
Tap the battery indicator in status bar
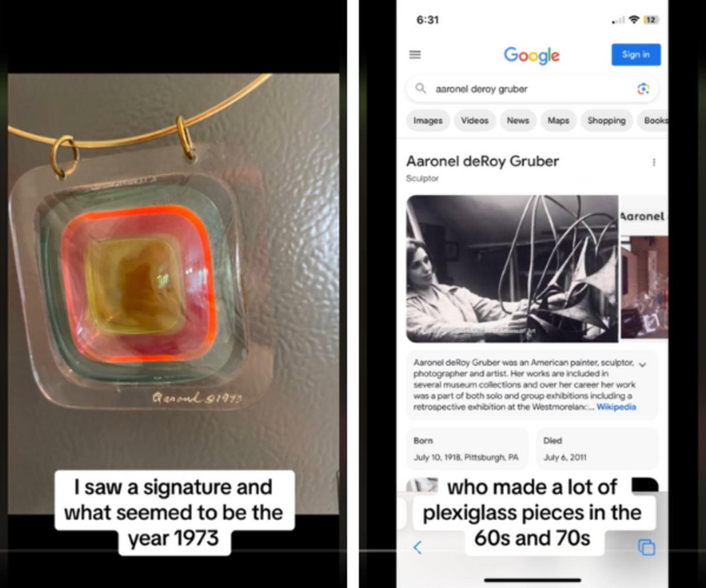point(651,20)
